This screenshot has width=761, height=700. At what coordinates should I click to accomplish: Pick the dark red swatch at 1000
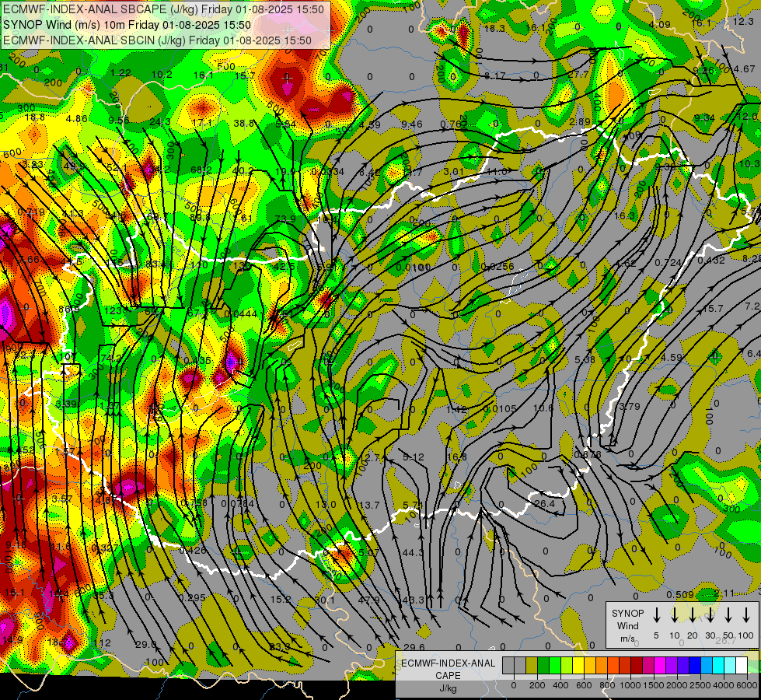coord(637,666)
